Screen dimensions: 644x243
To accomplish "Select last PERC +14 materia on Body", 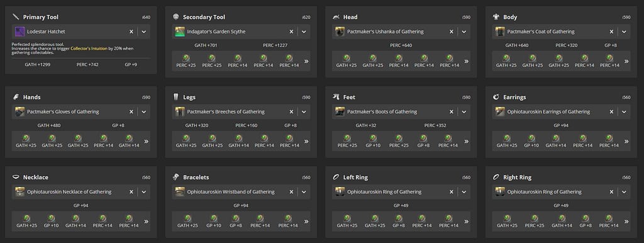I will pyautogui.click(x=609, y=61).
